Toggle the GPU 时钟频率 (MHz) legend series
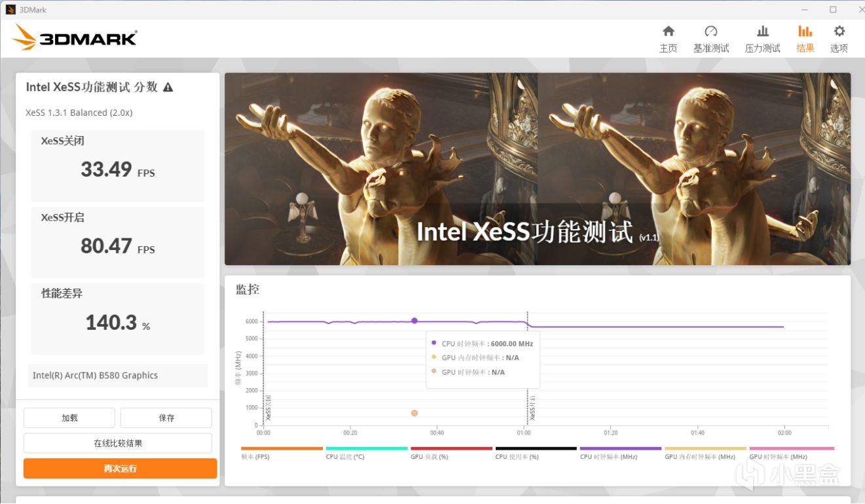Screen dimensions: 865x504 [792, 453]
